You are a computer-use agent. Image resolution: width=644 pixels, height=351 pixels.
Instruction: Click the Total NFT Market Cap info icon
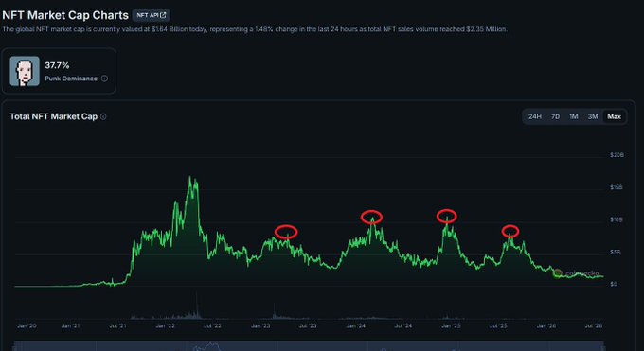[x=103, y=116]
